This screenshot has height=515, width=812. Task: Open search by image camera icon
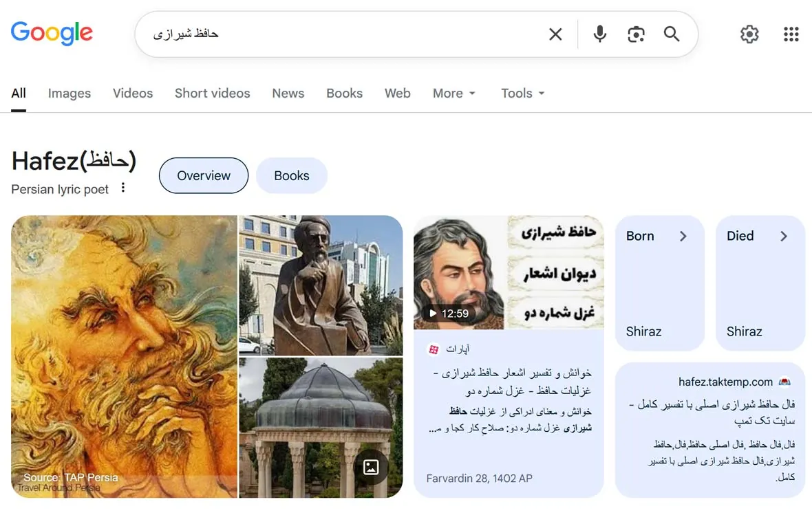pos(636,34)
